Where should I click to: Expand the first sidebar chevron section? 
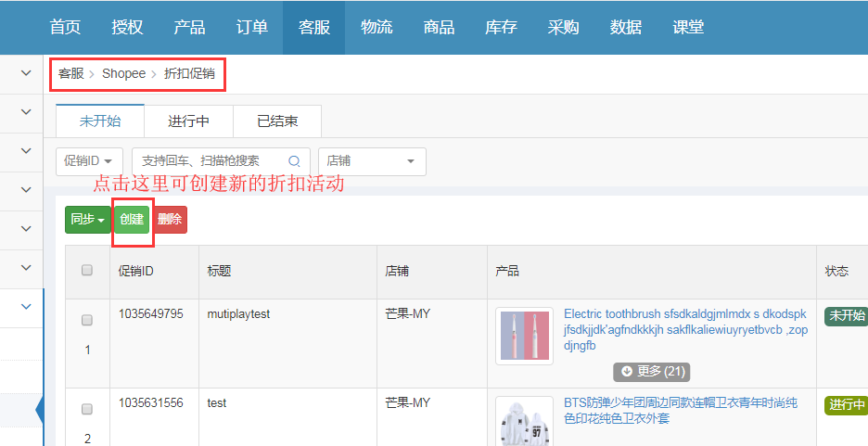pyautogui.click(x=25, y=71)
